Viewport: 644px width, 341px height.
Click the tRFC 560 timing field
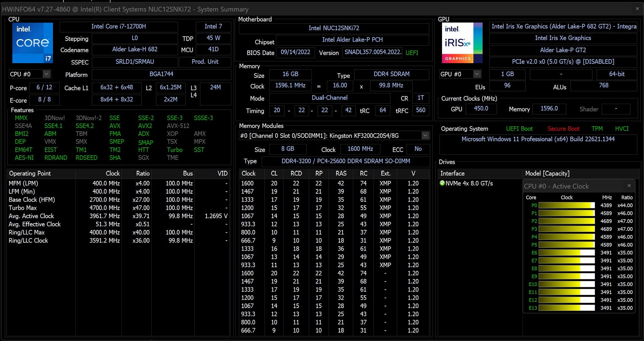[x=421, y=110]
